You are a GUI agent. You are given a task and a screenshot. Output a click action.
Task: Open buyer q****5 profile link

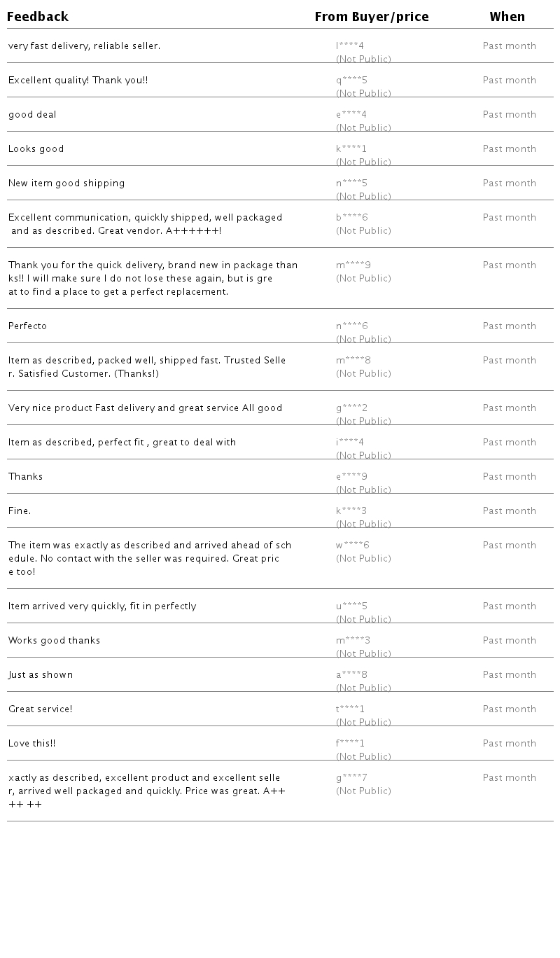coord(351,81)
